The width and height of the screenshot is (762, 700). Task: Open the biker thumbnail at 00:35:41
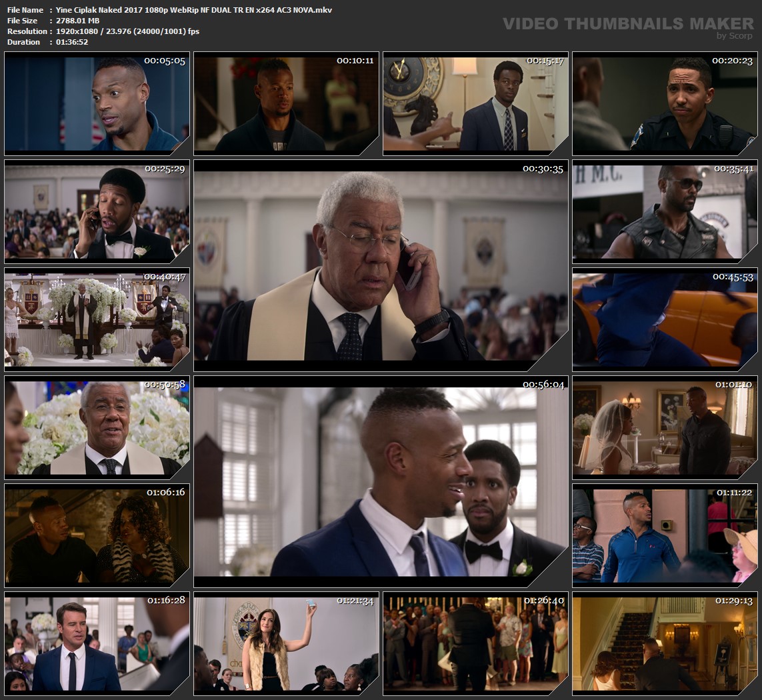click(665, 211)
